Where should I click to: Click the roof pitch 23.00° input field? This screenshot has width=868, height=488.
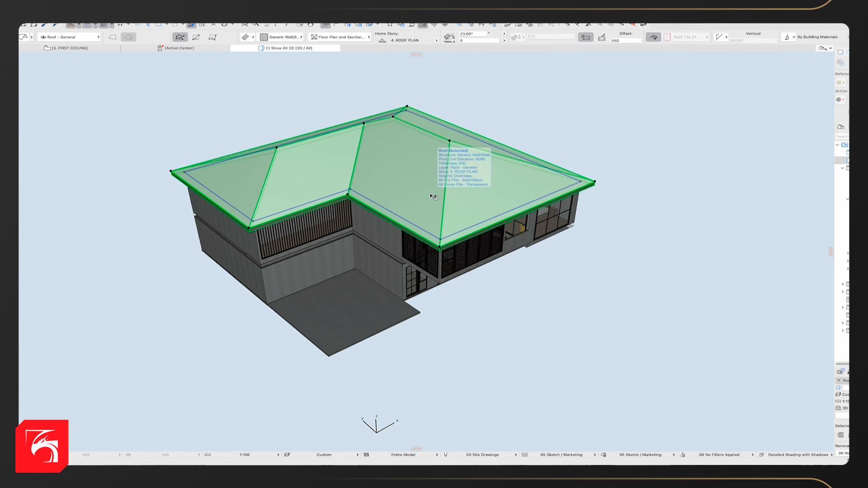[473, 34]
